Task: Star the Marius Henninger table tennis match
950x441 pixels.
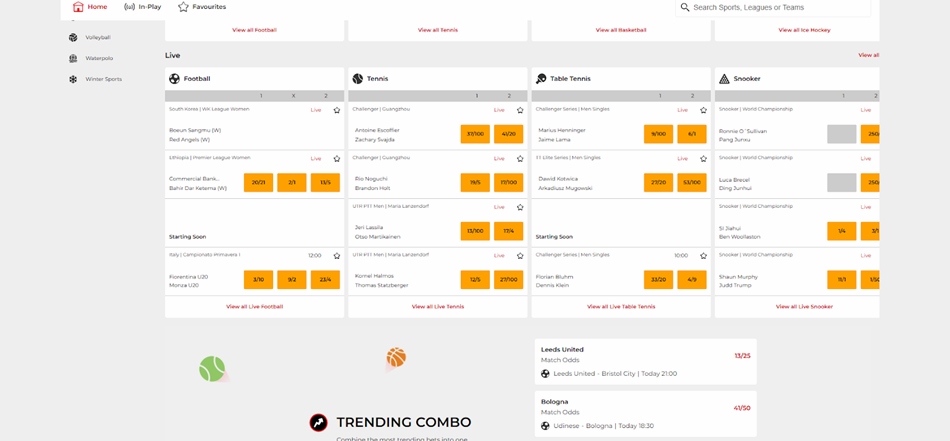Action: pyautogui.click(x=703, y=110)
